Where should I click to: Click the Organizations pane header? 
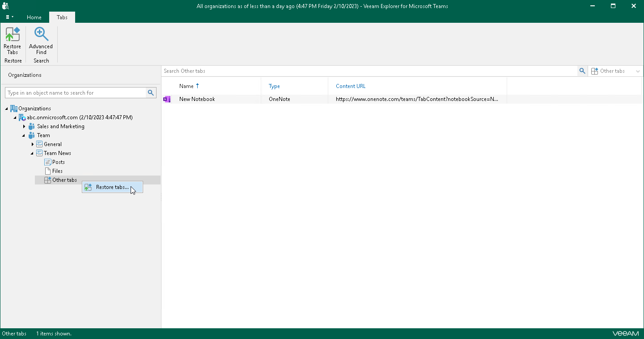pyautogui.click(x=25, y=75)
